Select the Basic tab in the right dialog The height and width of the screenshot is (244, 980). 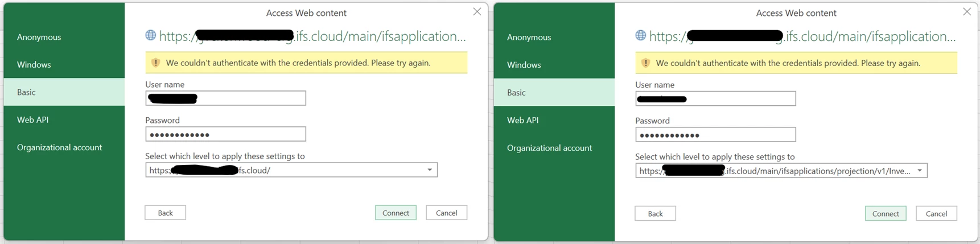(516, 92)
